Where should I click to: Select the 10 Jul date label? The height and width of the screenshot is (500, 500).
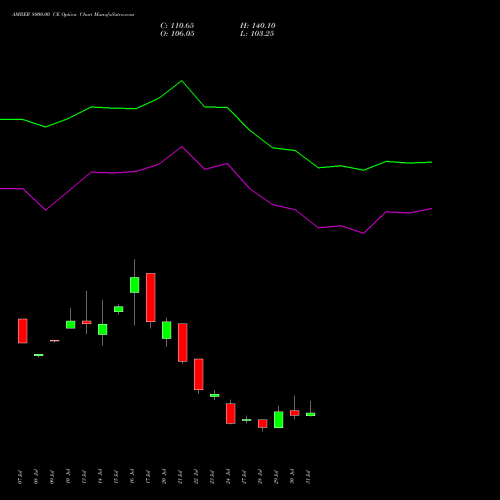68,477
